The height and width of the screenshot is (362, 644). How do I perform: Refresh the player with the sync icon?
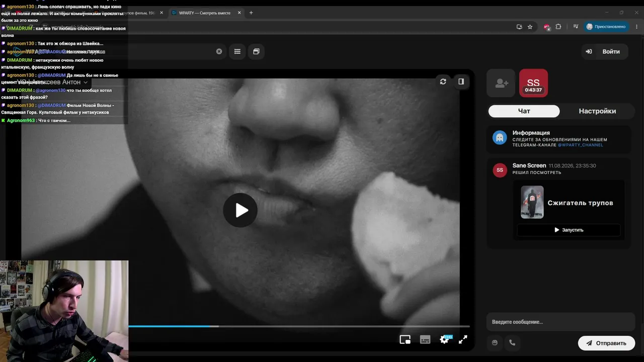click(x=443, y=81)
